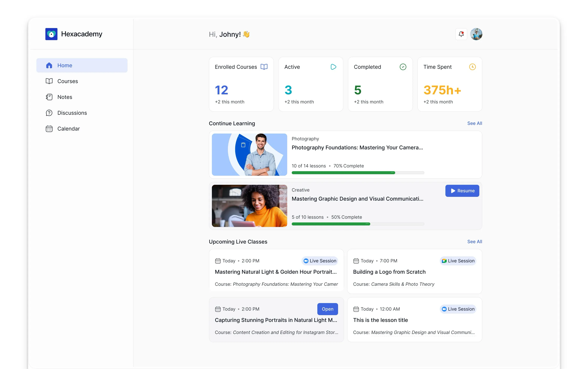The height and width of the screenshot is (369, 588).
Task: Click title Building a Logo from Scratch
Action: pyautogui.click(x=389, y=272)
